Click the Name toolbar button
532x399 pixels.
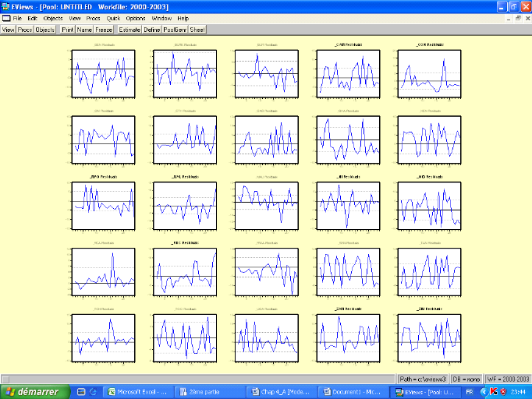tap(84, 30)
